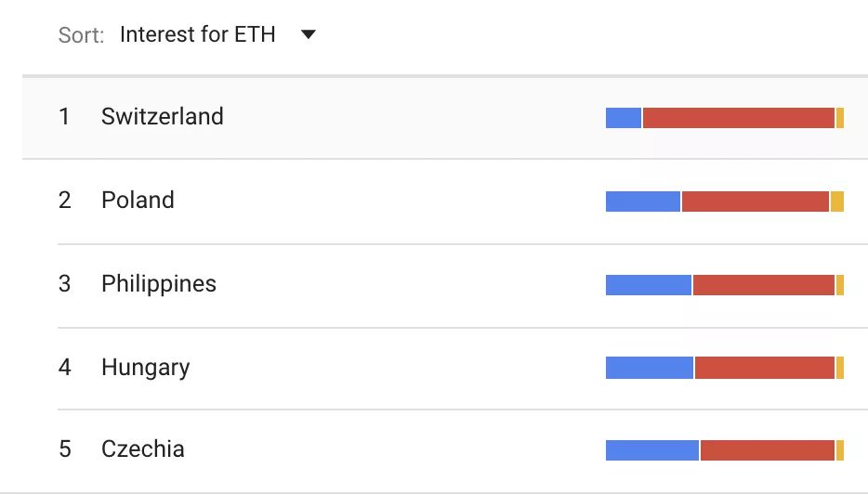This screenshot has width=868, height=494.
Task: Click the Philippines blue bar segment
Action: 649,285
